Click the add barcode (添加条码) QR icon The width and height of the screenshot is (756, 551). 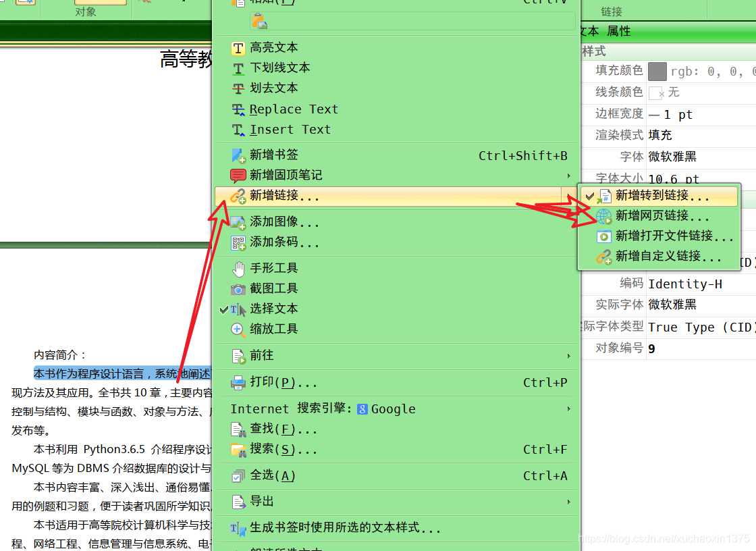[238, 242]
